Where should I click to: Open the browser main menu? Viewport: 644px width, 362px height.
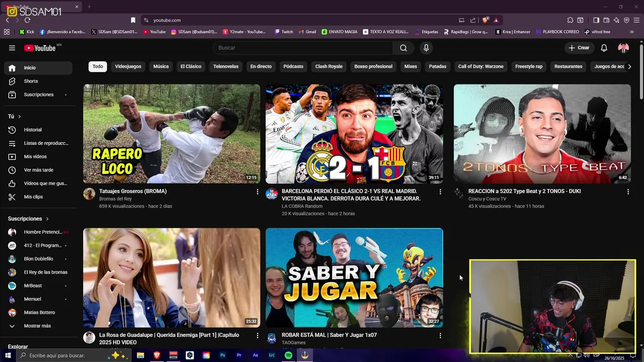coord(636,20)
